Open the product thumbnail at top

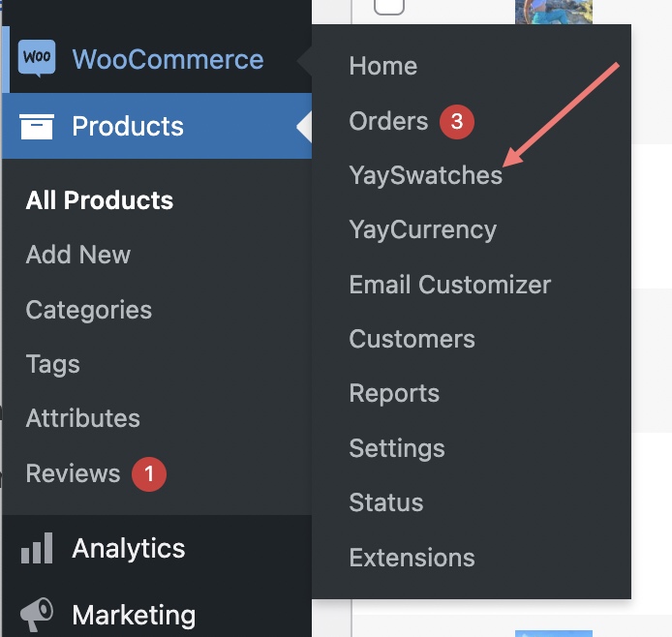pos(553,11)
